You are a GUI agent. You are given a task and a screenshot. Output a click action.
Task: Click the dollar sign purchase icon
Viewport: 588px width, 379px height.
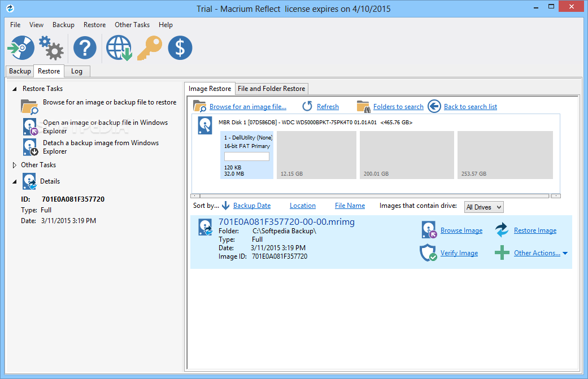coord(180,47)
